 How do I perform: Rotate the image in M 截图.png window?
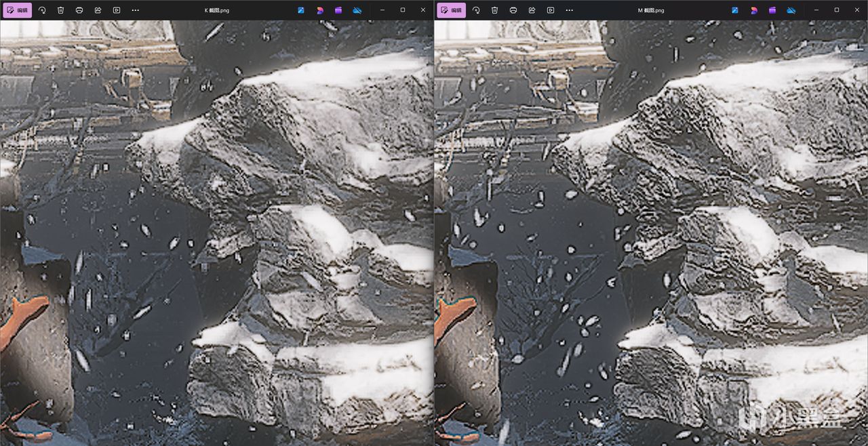pyautogui.click(x=476, y=10)
